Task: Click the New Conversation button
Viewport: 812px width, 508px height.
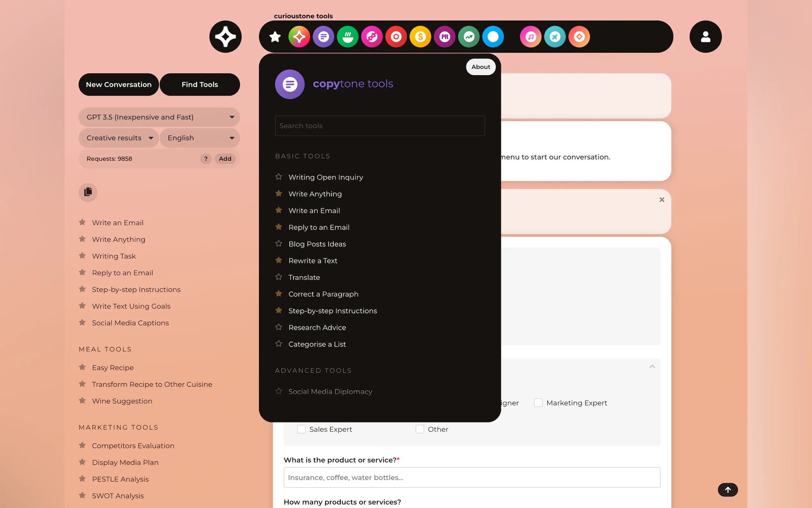Action: pos(119,85)
